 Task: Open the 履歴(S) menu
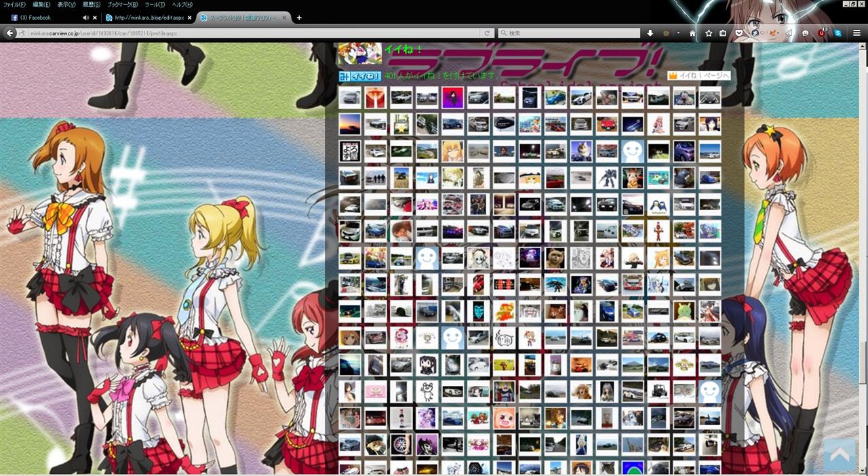pyautogui.click(x=92, y=5)
